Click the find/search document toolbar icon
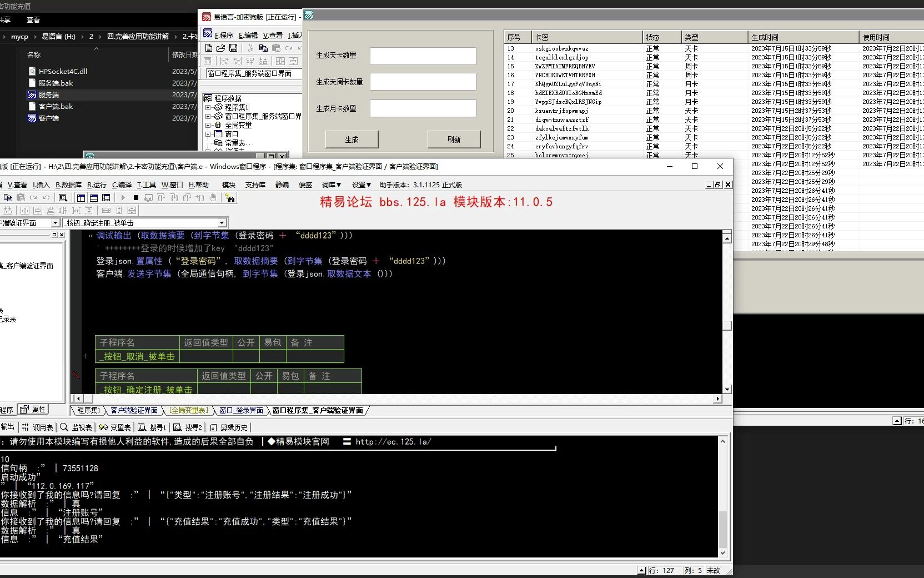This screenshot has width=924, height=578. tap(63, 197)
